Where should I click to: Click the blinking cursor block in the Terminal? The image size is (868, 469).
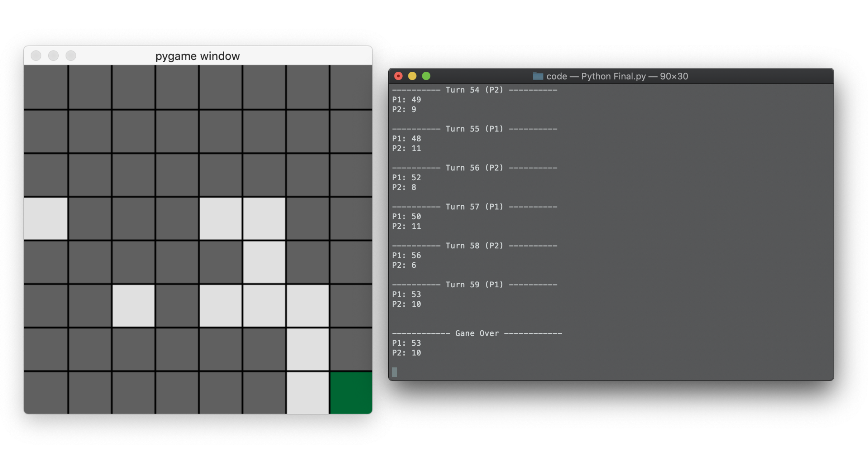click(394, 373)
